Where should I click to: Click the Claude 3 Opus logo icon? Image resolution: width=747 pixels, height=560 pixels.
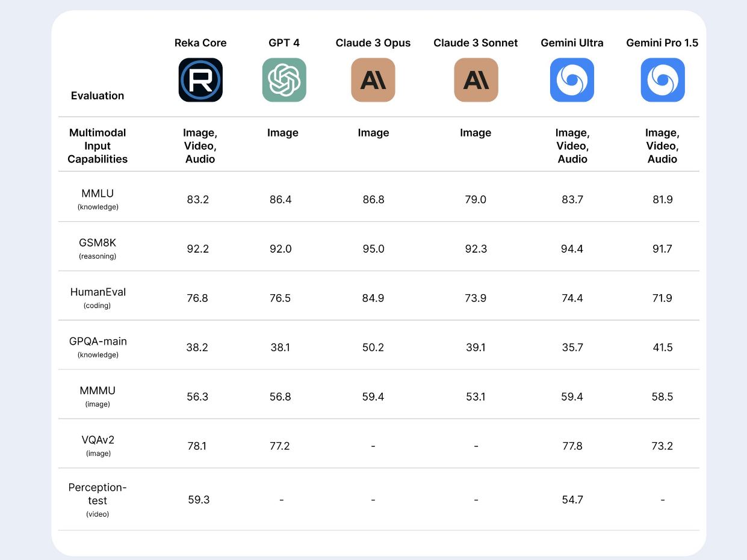373,80
